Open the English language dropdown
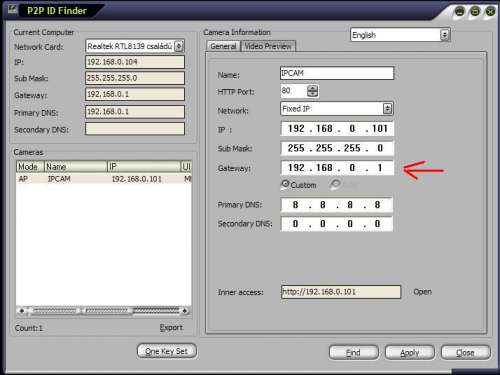Image resolution: width=500 pixels, height=375 pixels. click(444, 35)
